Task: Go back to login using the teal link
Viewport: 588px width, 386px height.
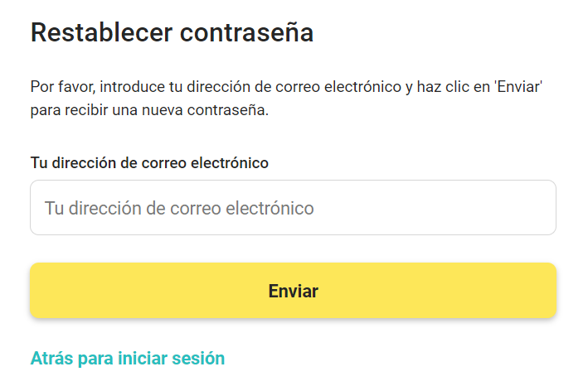Action: pos(128,359)
